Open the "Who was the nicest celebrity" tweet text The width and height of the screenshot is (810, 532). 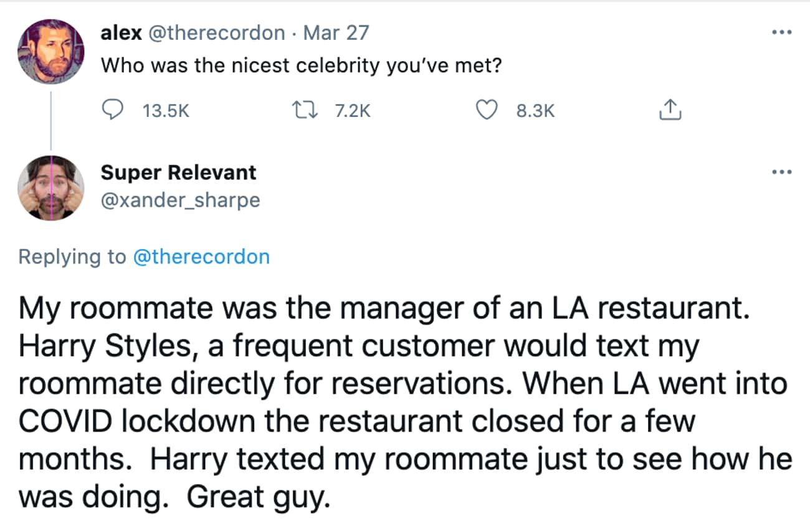pyautogui.click(x=301, y=65)
